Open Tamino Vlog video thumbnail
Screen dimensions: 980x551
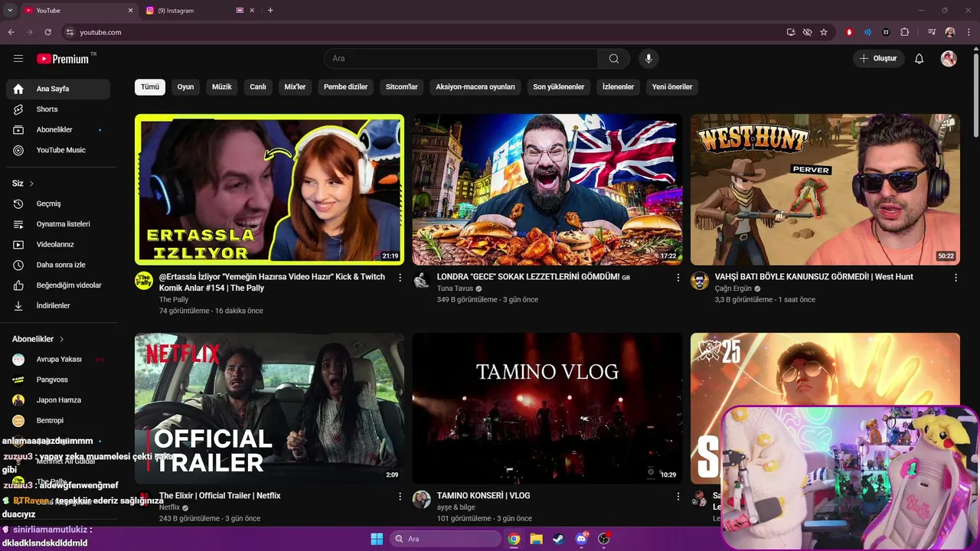[547, 408]
